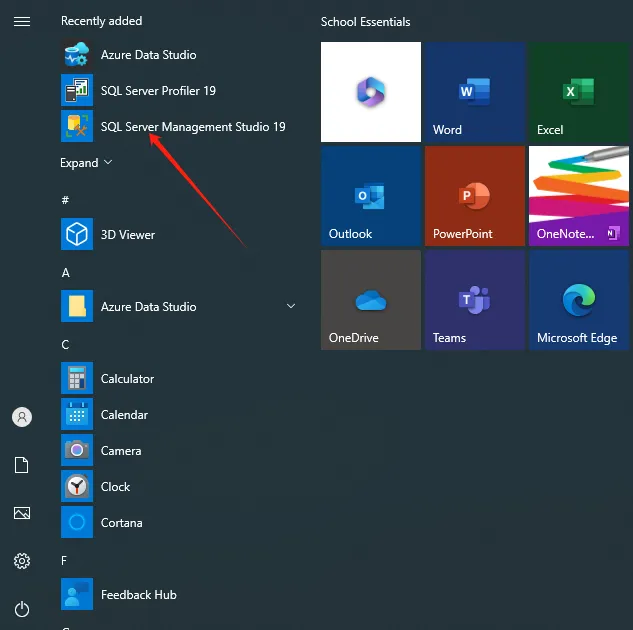The width and height of the screenshot is (633, 630).
Task: Open the Microsoft 365 tile
Action: pos(371,92)
